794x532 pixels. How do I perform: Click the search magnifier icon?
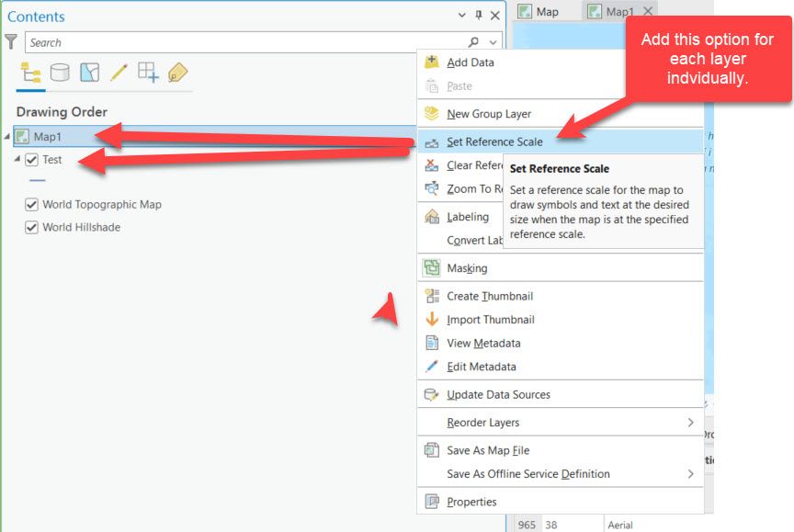click(x=473, y=42)
